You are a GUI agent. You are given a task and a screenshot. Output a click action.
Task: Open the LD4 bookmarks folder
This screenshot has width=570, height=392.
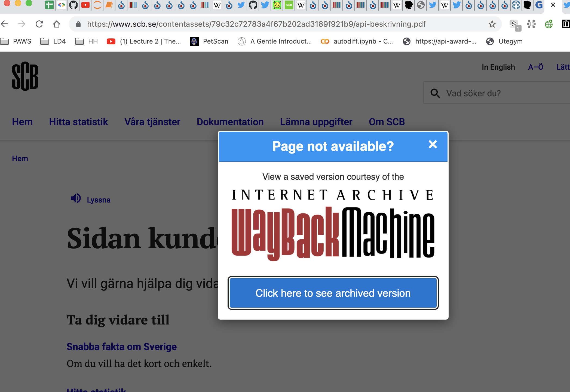(53, 41)
